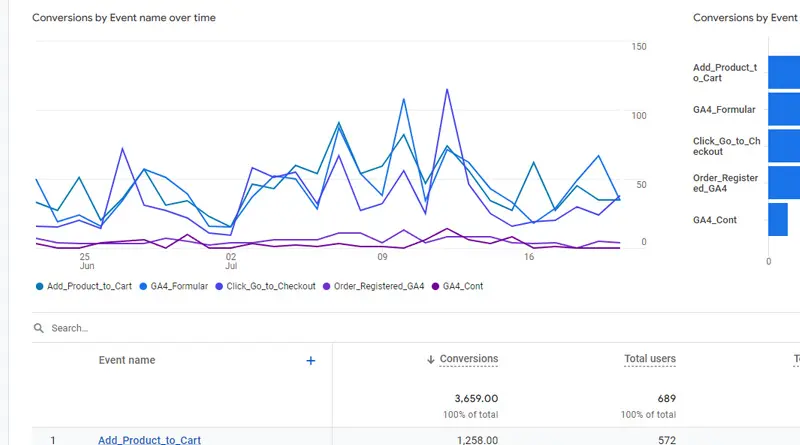Image resolution: width=800 pixels, height=445 pixels.
Task: Click the search magnifier icon
Action: [x=39, y=328]
